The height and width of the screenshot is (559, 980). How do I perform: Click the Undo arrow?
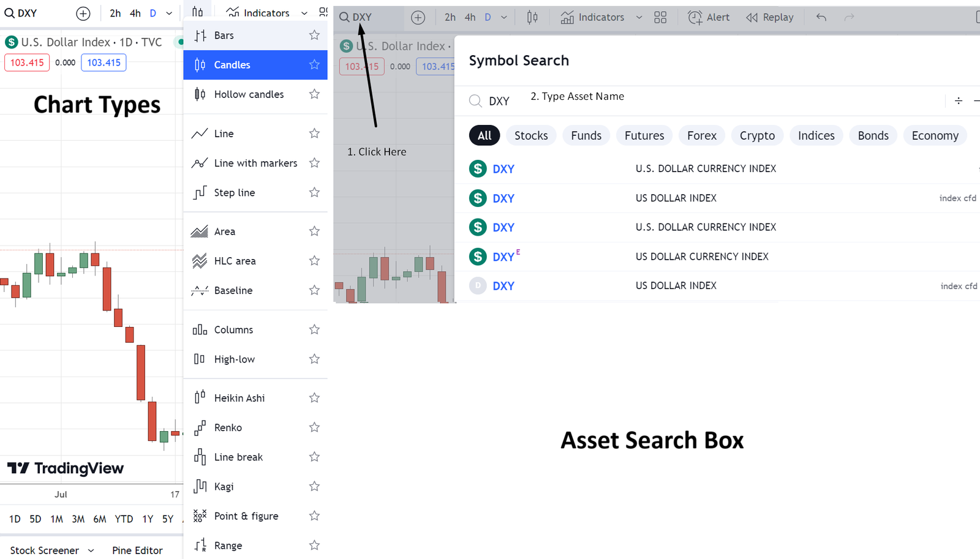coord(821,18)
